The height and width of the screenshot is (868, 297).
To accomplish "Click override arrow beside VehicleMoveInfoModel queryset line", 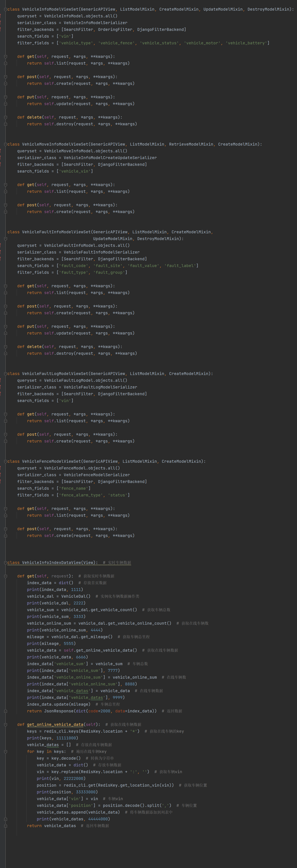I will point(1,151).
